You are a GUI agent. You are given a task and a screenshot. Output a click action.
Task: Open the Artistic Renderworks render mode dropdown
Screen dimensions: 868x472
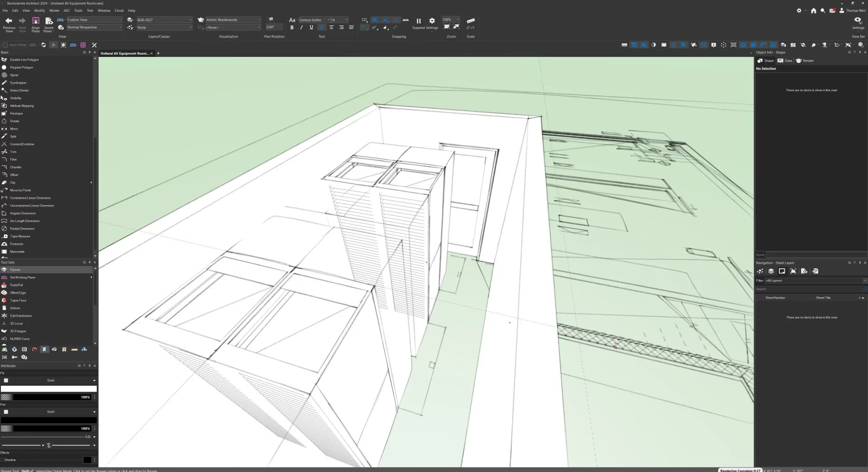(x=233, y=20)
